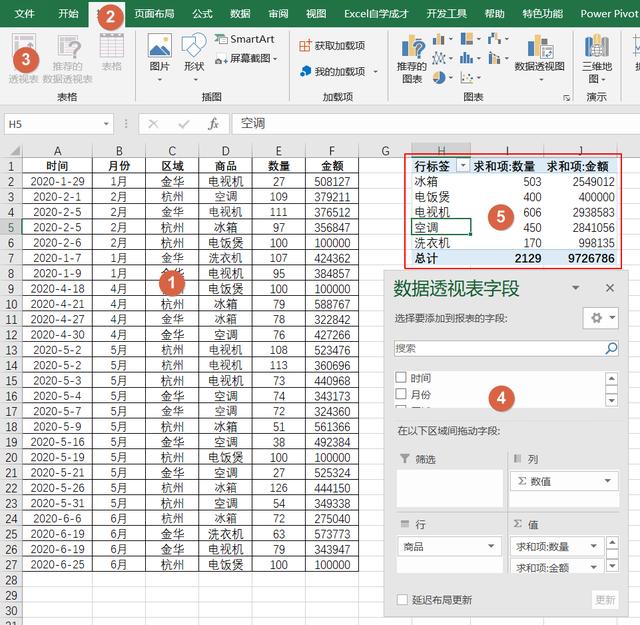The image size is (640, 625).
Task: Select row header 10
Action: (11, 304)
